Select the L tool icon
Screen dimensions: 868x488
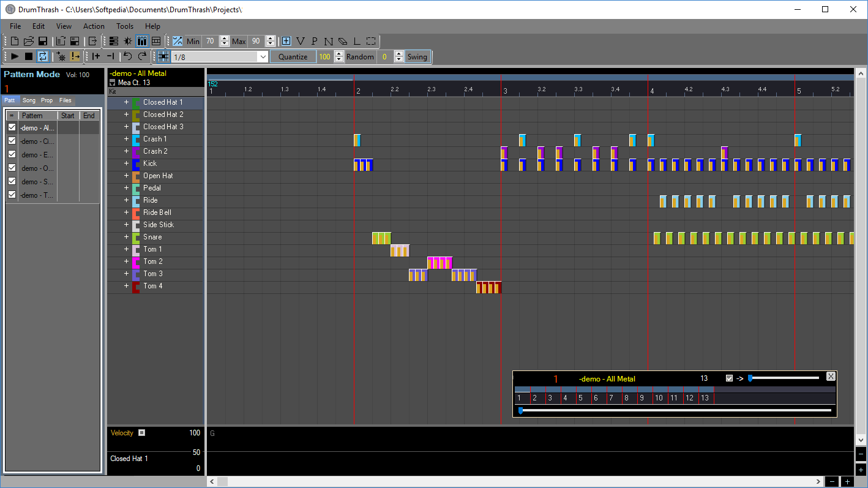pyautogui.click(x=357, y=41)
